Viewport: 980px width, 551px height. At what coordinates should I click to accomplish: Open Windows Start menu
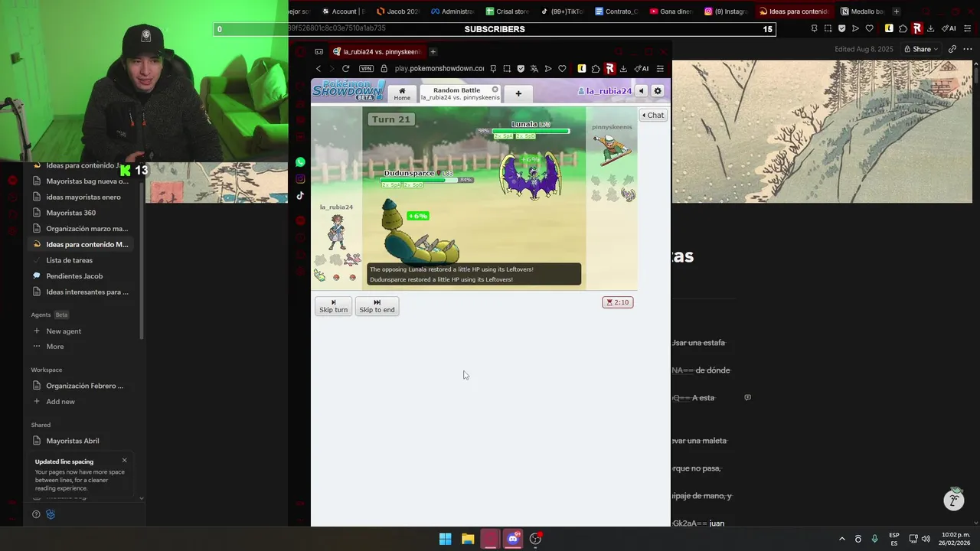(x=445, y=539)
